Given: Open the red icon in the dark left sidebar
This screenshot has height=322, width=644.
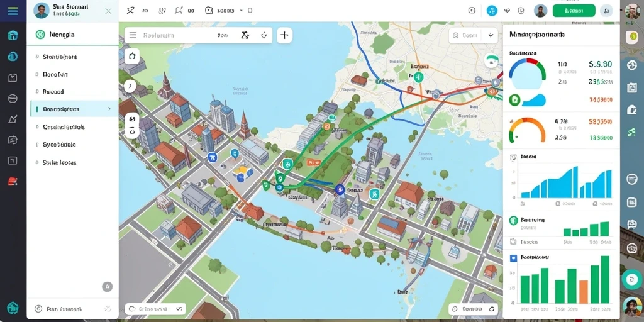Looking at the screenshot, I should click(x=13, y=180).
